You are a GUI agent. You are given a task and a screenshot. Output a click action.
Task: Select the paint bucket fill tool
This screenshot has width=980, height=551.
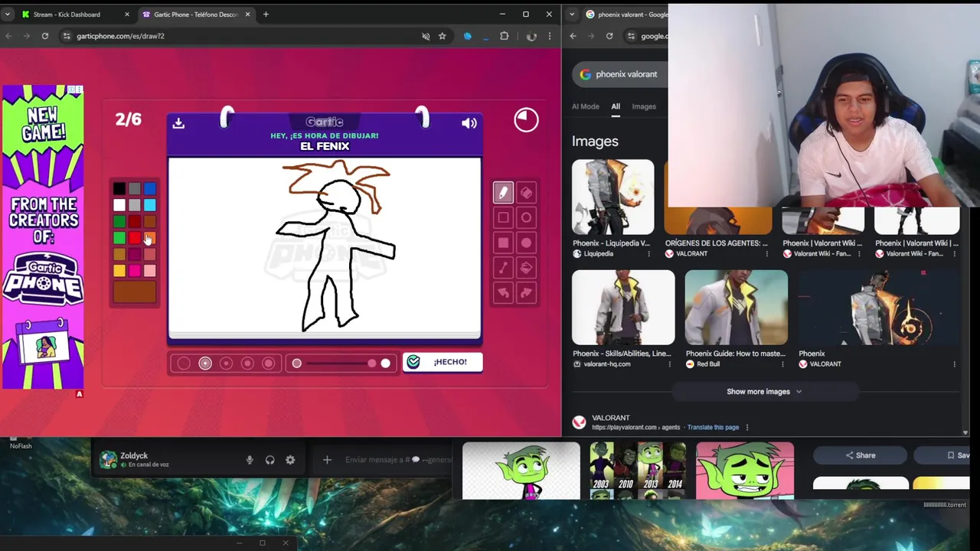[x=526, y=268]
